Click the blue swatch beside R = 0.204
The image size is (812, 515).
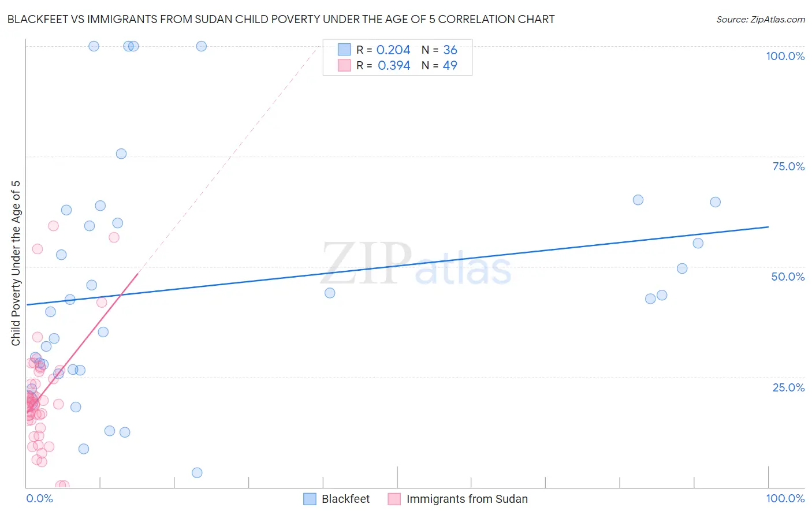point(344,50)
